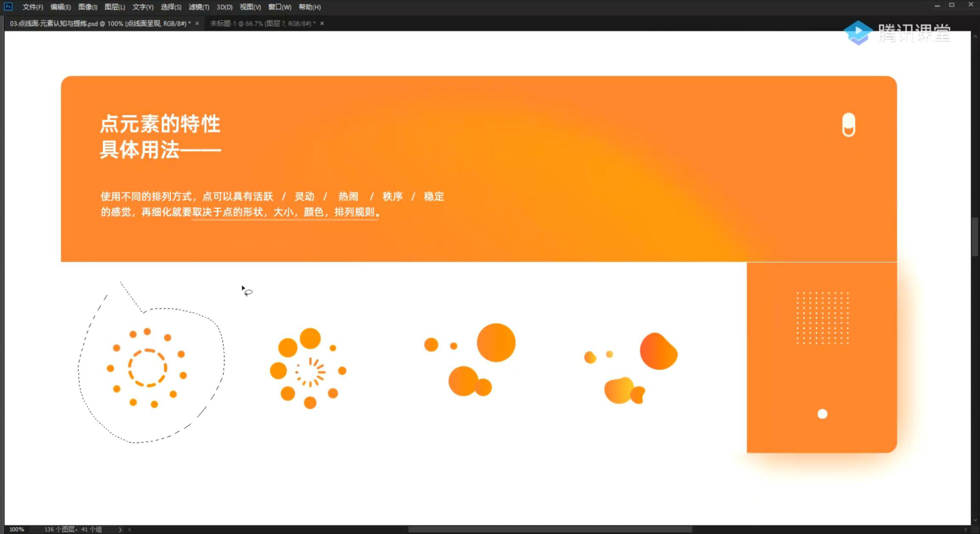Screen dimensions: 980x534
Task: Click the Photoshop logo icon
Action: [x=8, y=6]
